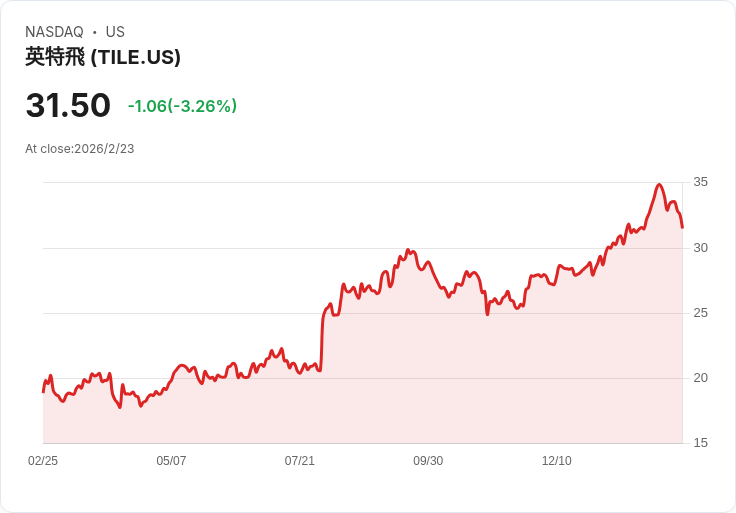Click the US market label

tap(115, 32)
